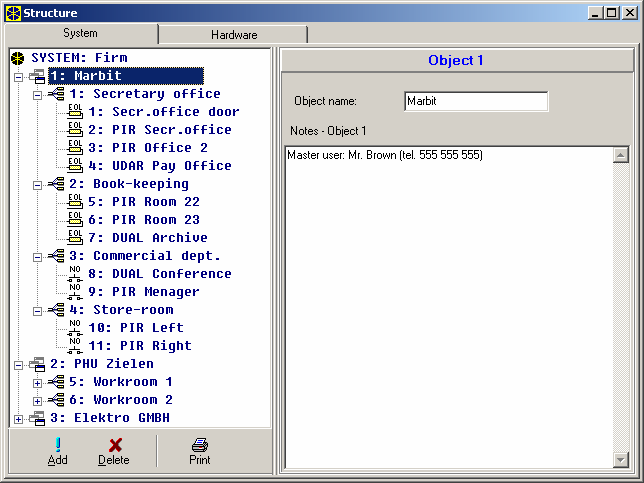This screenshot has height=483, width=644.
Task: Click the EOL icon next to UDAR Pay Office
Action: (x=75, y=166)
